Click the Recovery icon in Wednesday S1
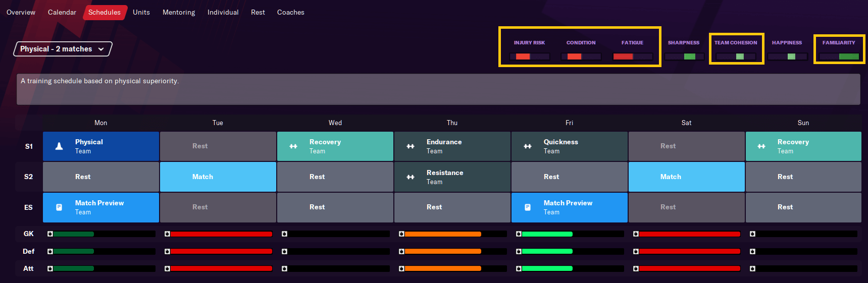The width and height of the screenshot is (868, 283). [293, 146]
